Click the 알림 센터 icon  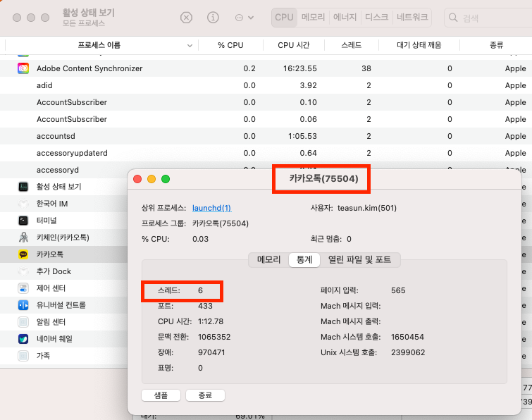(x=23, y=322)
